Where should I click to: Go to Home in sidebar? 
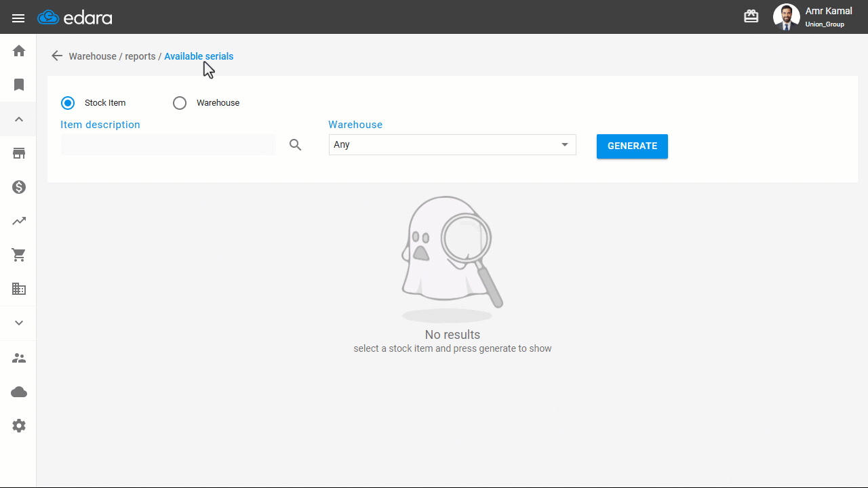(19, 51)
